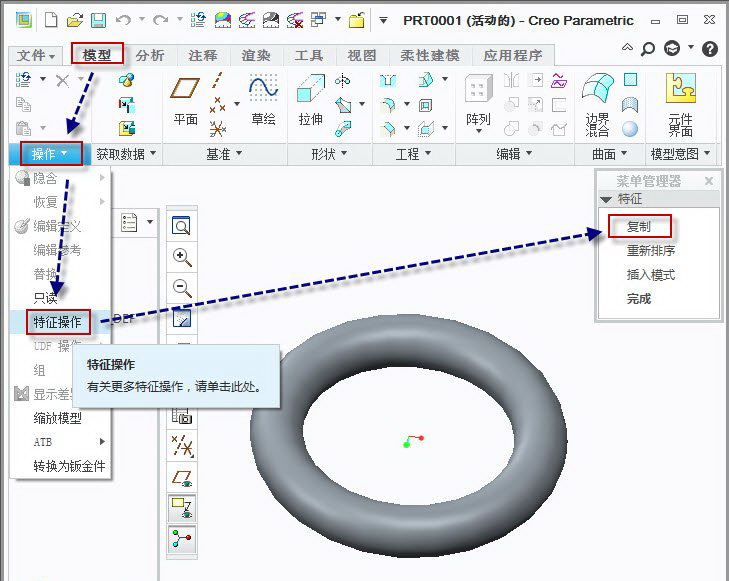Expand the 基准 (Datum) group dropdown

pyautogui.click(x=224, y=154)
